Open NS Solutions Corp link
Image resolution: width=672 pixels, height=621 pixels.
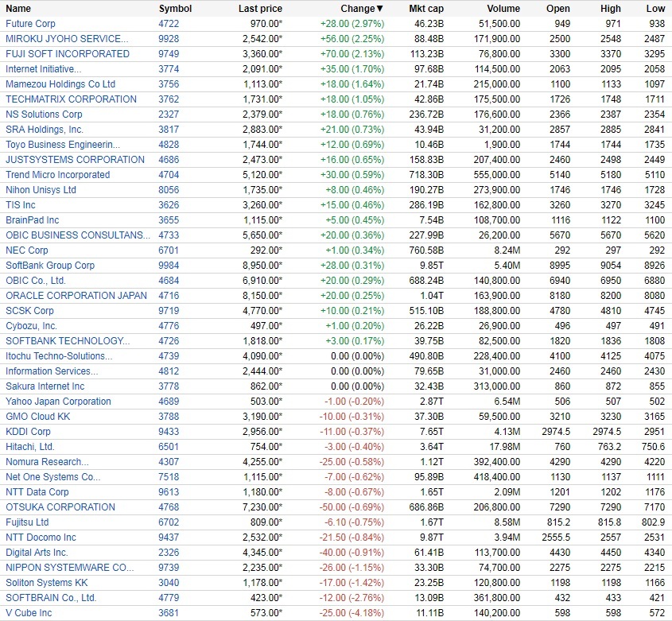pyautogui.click(x=44, y=114)
